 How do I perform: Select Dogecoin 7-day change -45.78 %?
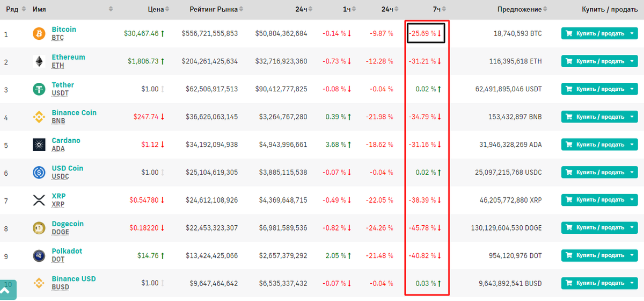coord(422,228)
